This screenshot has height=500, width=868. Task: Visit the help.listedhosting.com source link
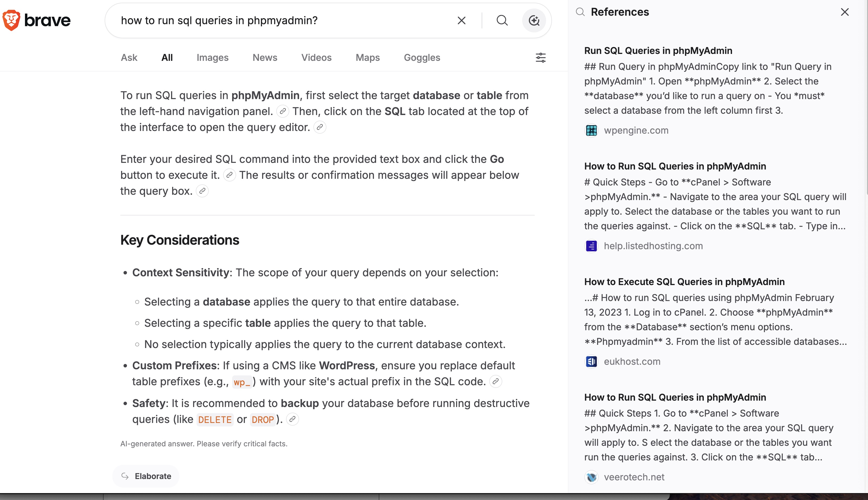point(653,246)
